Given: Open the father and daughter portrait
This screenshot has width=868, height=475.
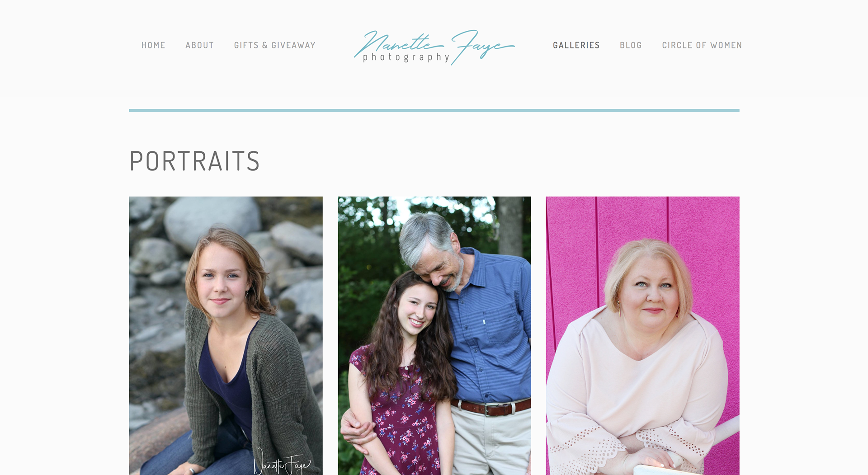Looking at the screenshot, I should click(x=434, y=335).
